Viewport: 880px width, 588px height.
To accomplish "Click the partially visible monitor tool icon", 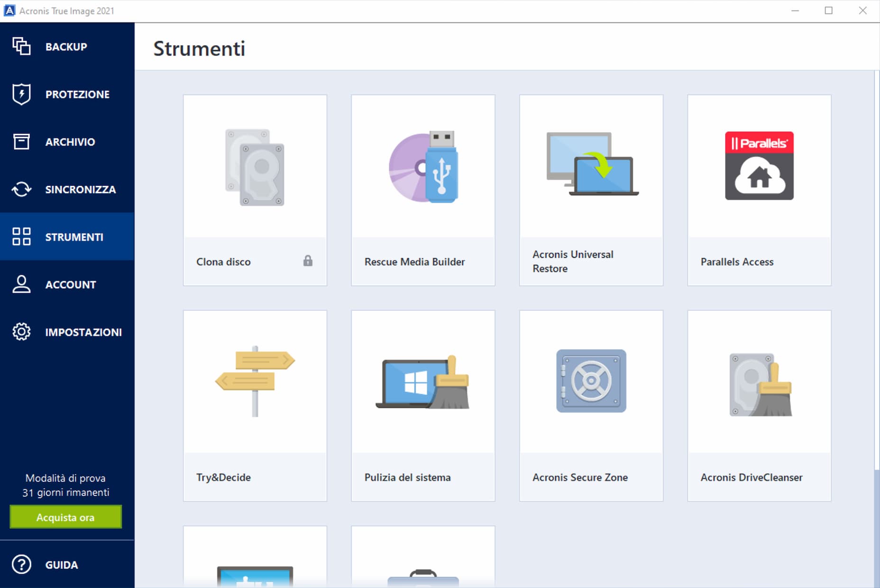I will 255,576.
